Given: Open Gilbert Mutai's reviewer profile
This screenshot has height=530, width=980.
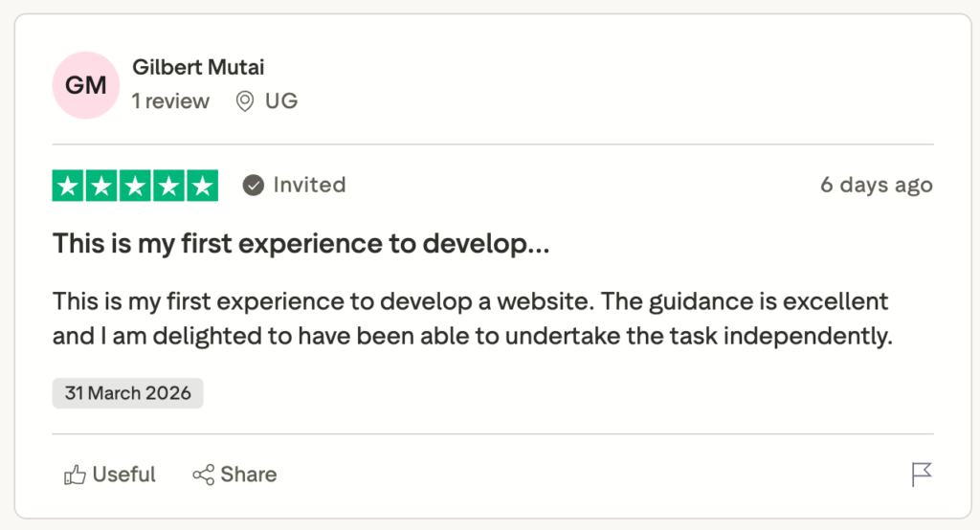Looking at the screenshot, I should [x=197, y=67].
